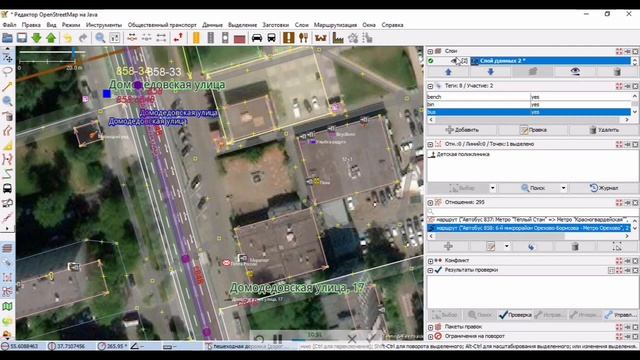Click the bus preset toolbar icon

tap(271, 38)
